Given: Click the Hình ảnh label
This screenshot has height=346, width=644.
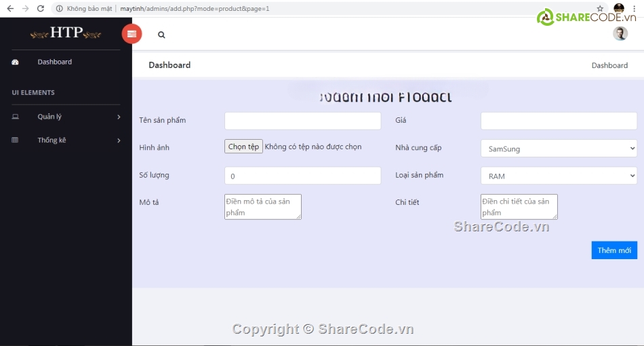Looking at the screenshot, I should (x=154, y=147).
